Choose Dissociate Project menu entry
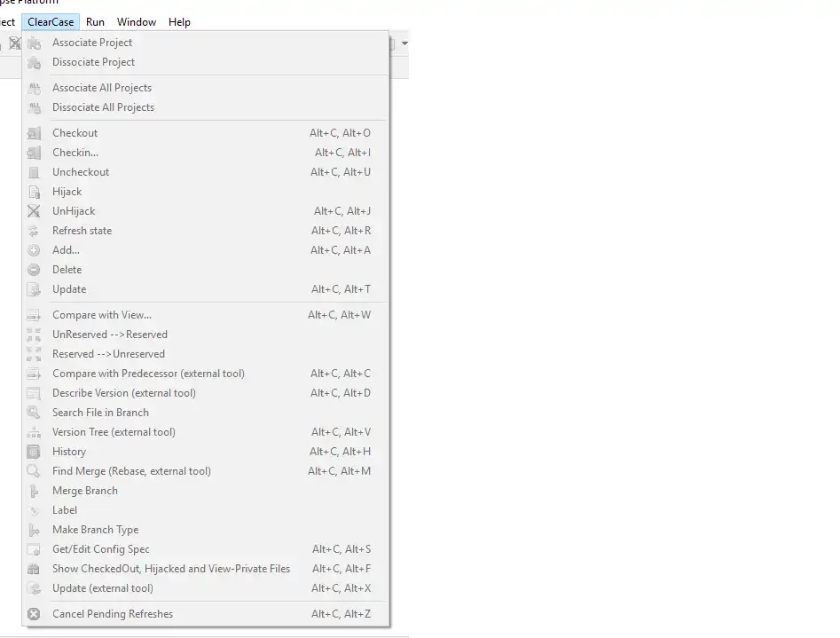Screen dimensions: 840x638 tap(205, 62)
